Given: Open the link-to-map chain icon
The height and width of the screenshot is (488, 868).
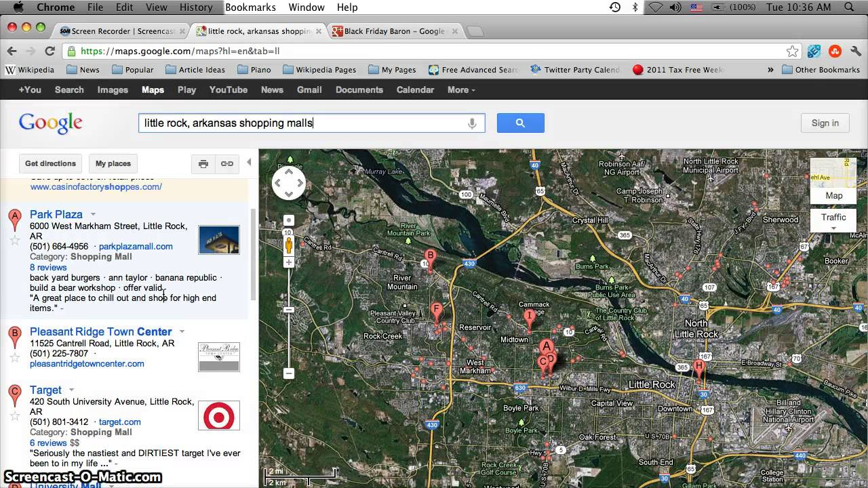Looking at the screenshot, I should [x=227, y=163].
